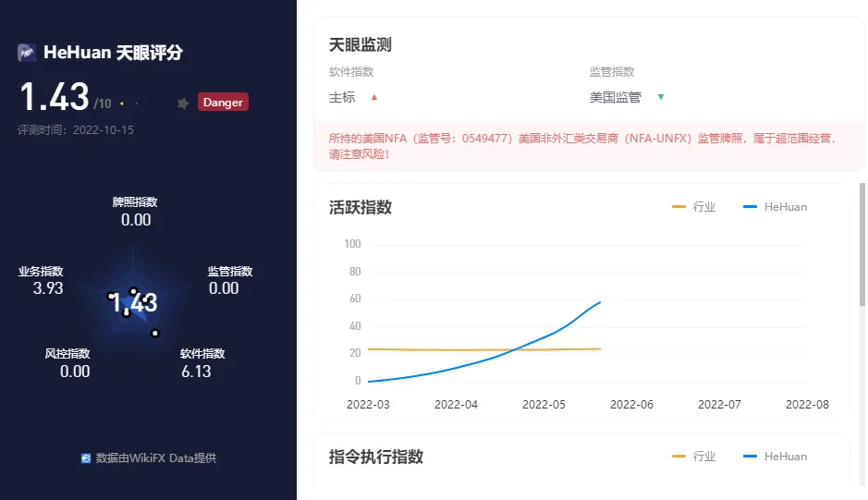Click the 业务指数 3.93 value
This screenshot has height=500, width=868.
click(x=48, y=288)
